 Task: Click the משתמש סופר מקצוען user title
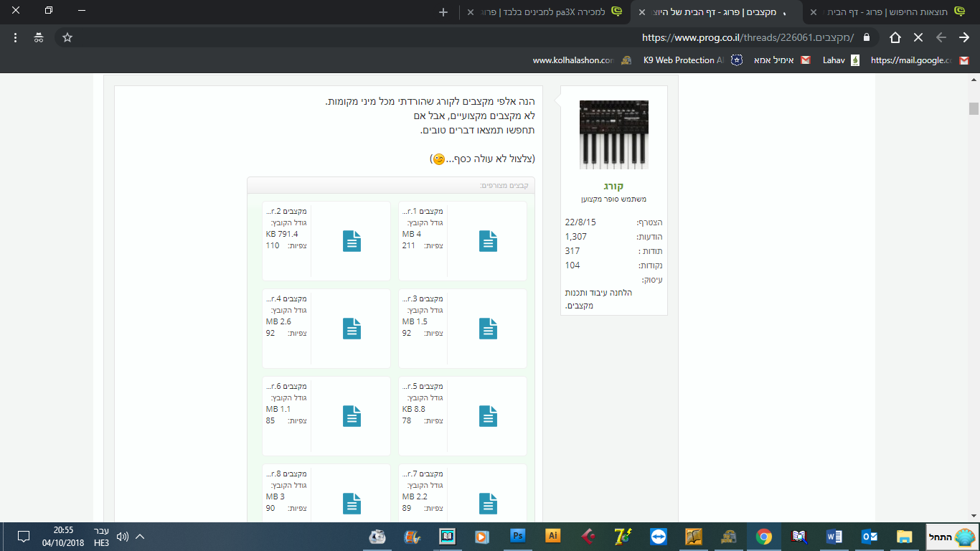(614, 199)
